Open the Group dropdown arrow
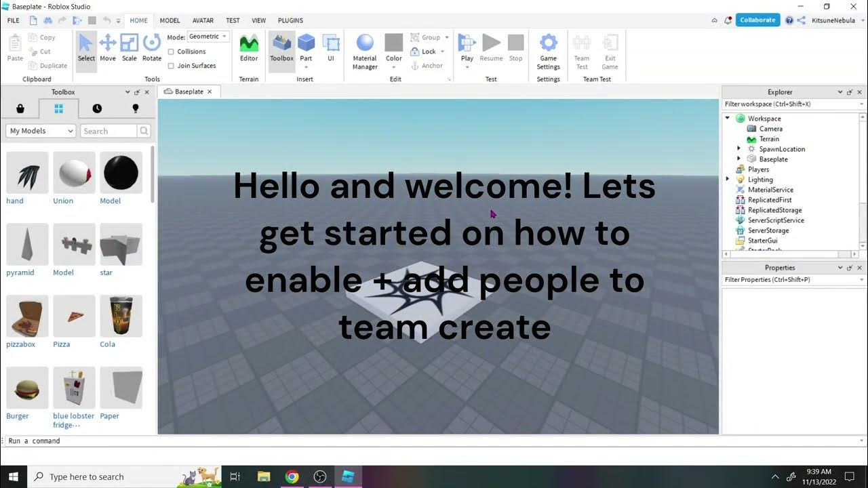The width and height of the screenshot is (868, 488). tap(447, 37)
